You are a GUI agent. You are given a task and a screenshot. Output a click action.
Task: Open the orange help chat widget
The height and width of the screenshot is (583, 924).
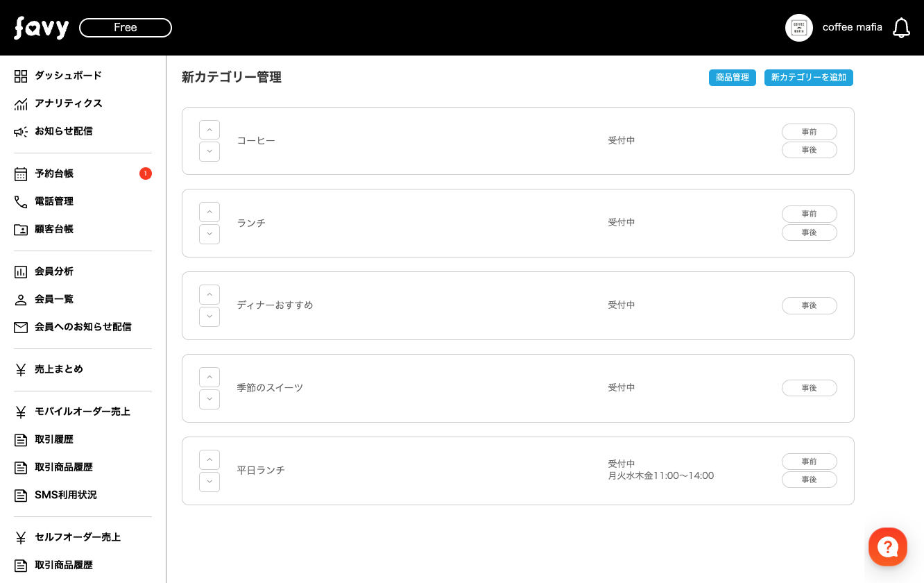pyautogui.click(x=888, y=547)
